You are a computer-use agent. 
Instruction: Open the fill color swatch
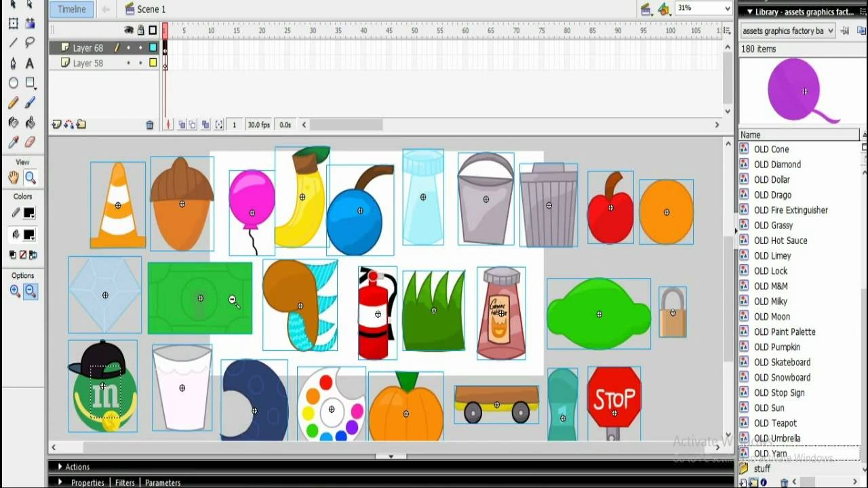(x=29, y=235)
